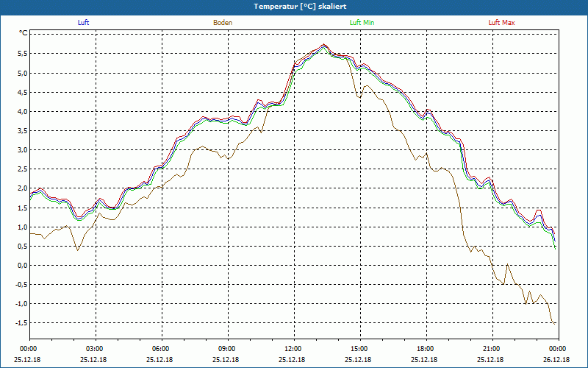Viewport: 588px width, 368px height.
Task: Click the -0,5 y-axis value
Action: click(21, 284)
